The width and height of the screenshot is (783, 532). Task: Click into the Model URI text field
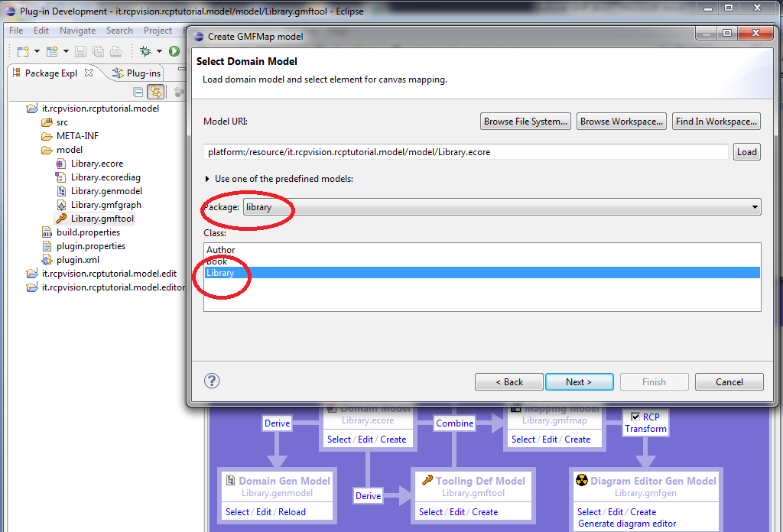click(x=466, y=151)
